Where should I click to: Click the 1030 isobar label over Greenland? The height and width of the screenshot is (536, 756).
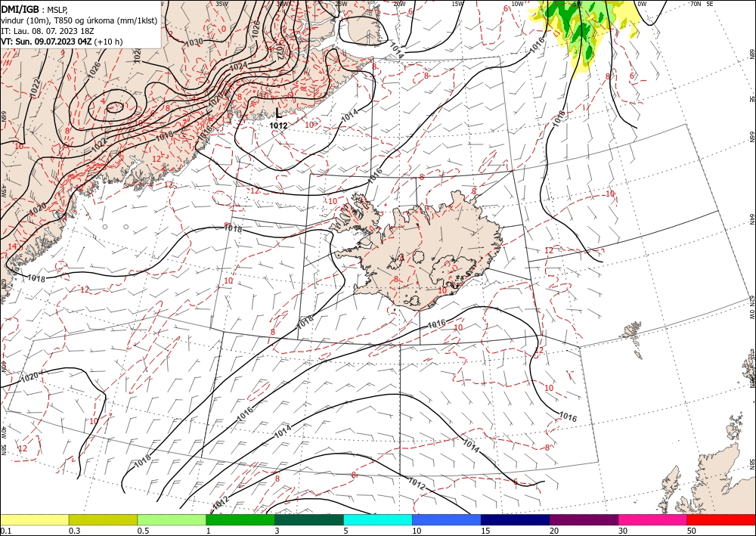194,42
